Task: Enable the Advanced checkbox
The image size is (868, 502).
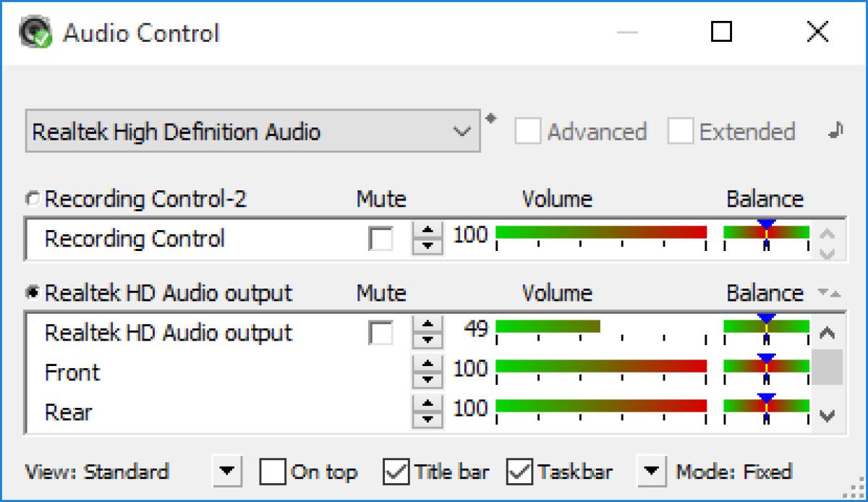Action: pos(527,132)
